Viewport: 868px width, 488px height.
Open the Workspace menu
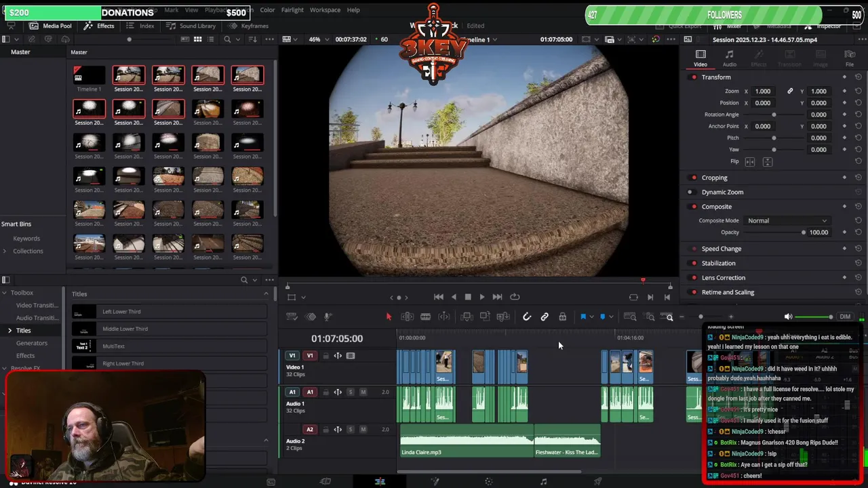coord(325,10)
